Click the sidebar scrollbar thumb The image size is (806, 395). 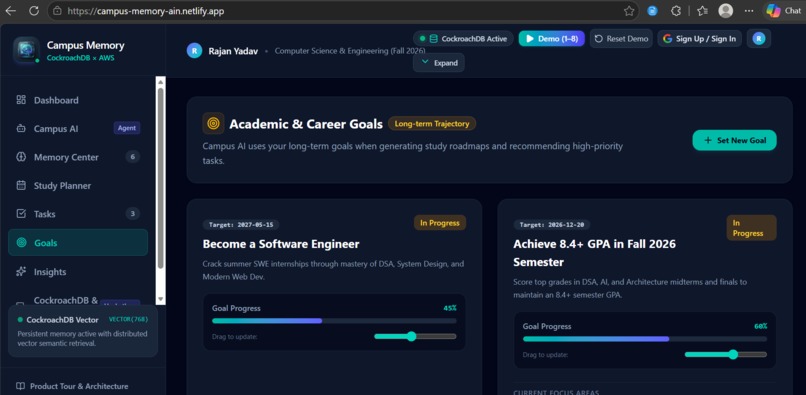(x=160, y=178)
